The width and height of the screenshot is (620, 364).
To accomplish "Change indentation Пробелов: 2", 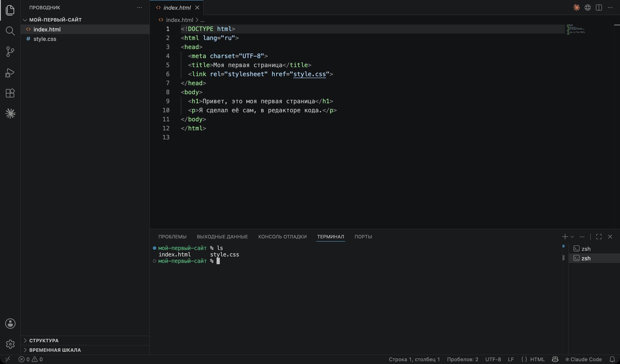I will (x=462, y=359).
